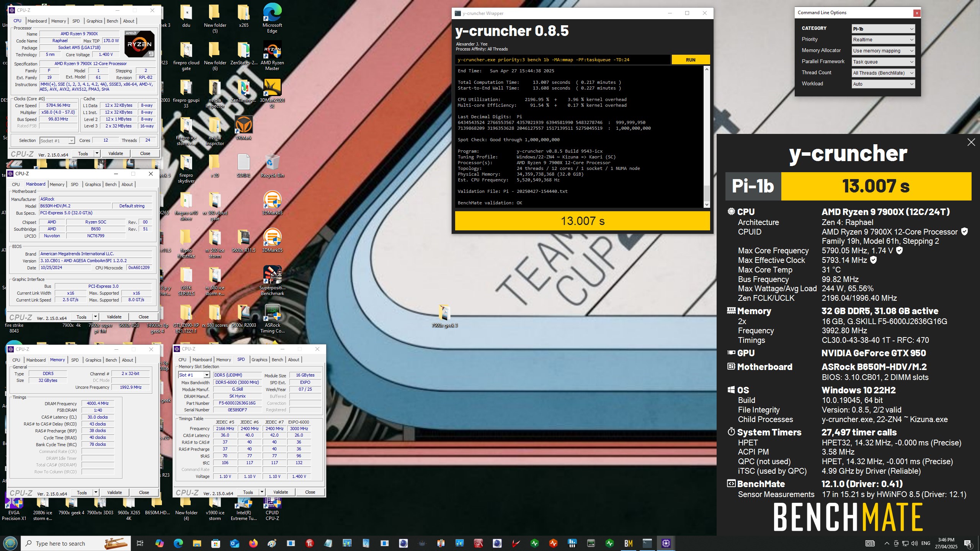Click the y-cruncher command line field
The image size is (980, 551).
tap(563, 60)
